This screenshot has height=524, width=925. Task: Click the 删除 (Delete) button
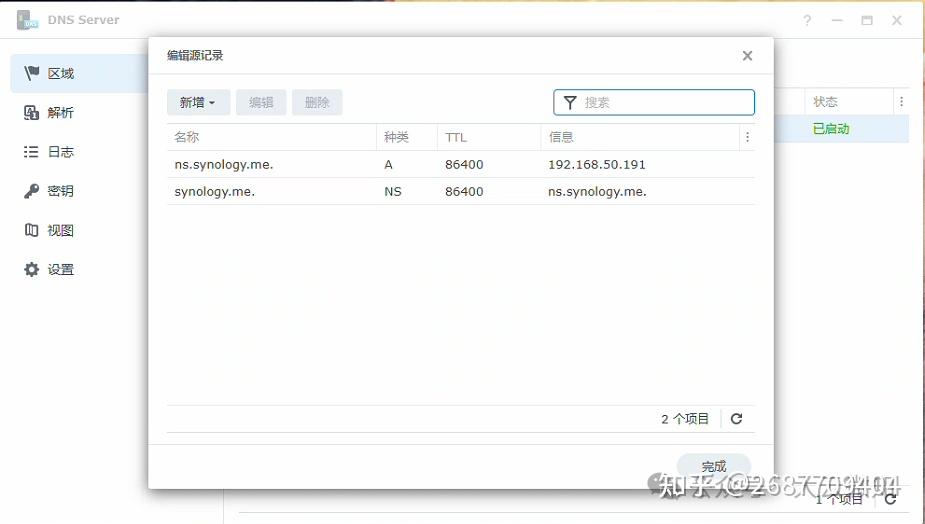pos(317,102)
